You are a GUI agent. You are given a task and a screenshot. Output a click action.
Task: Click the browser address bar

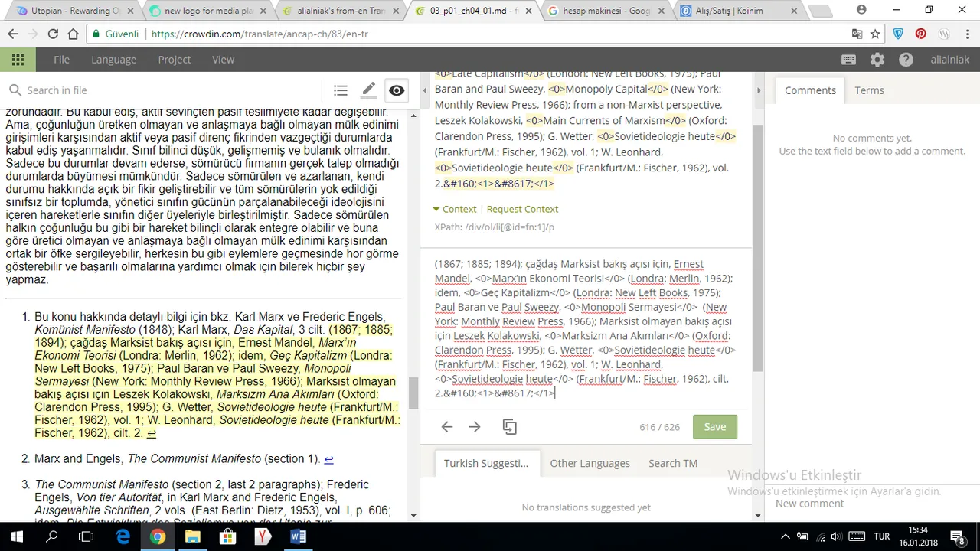[x=467, y=34]
